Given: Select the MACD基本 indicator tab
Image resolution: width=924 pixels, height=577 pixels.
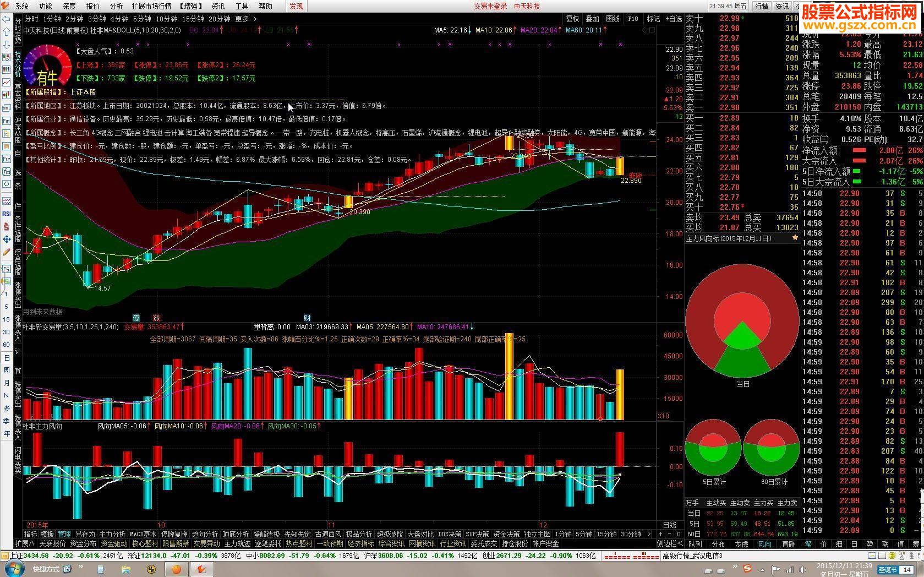Looking at the screenshot, I should point(143,534).
